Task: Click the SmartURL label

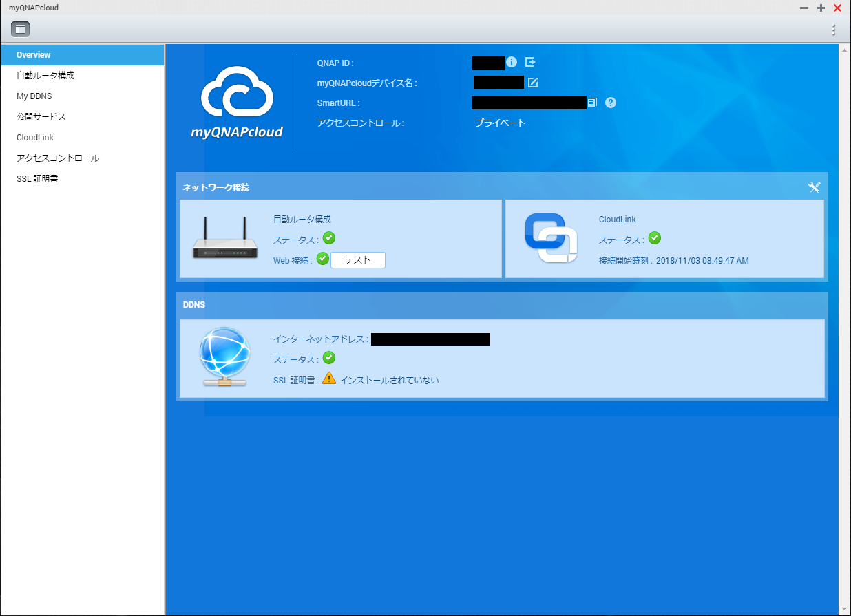Action: click(339, 103)
